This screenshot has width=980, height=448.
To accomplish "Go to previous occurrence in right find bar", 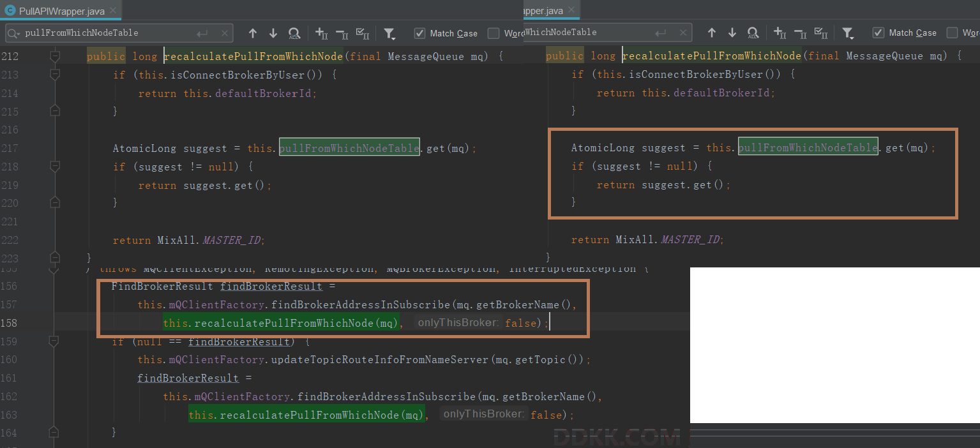I will click(712, 33).
